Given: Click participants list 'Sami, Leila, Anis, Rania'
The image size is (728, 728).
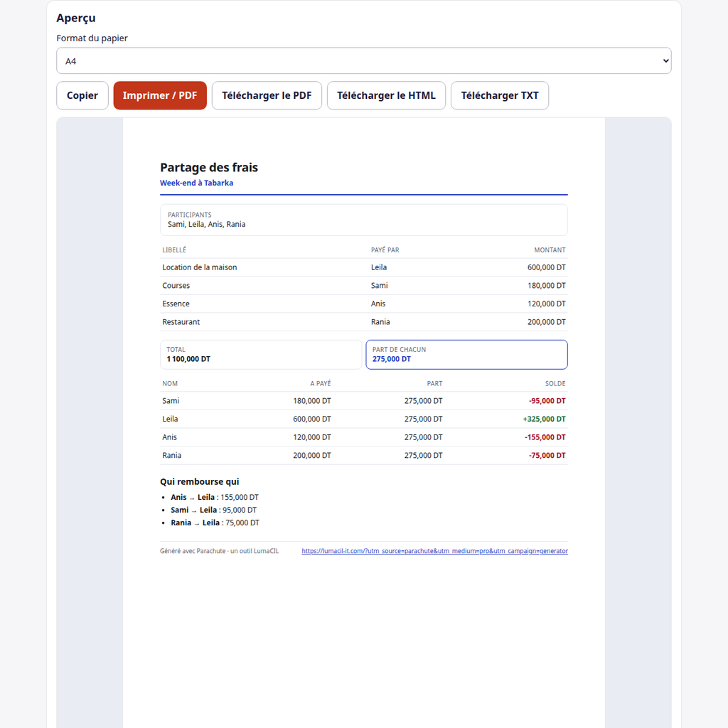Looking at the screenshot, I should (207, 224).
